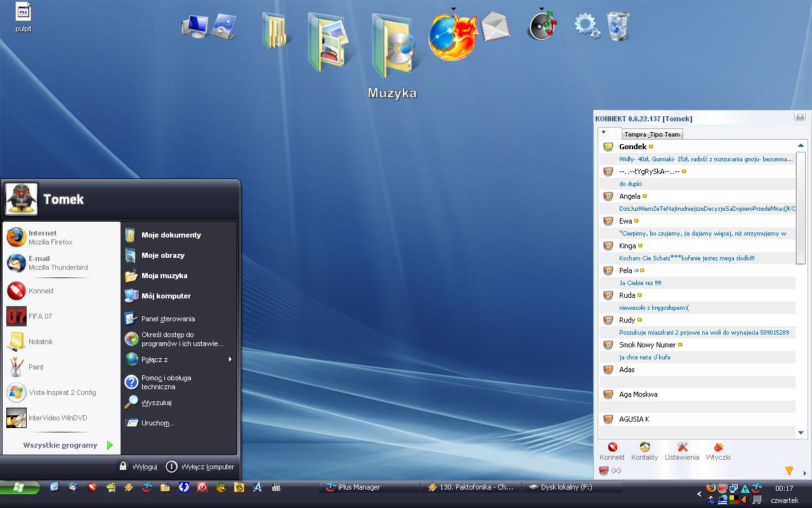This screenshot has width=812, height=508.
Task: Open Moje obrazy in Start menu
Action: 178,255
